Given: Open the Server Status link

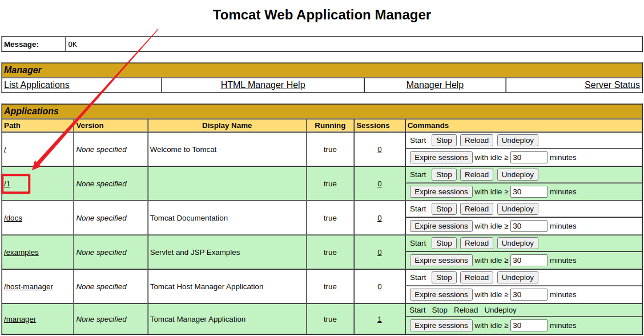Looking at the screenshot, I should [x=612, y=85].
